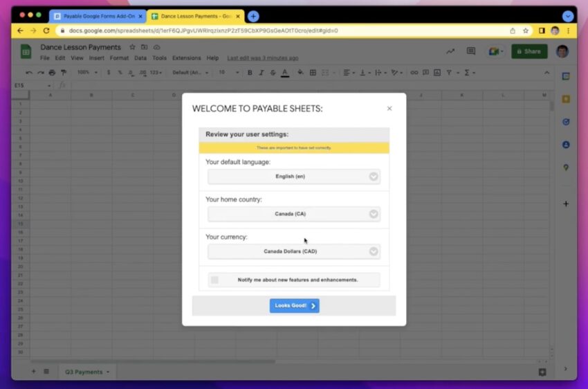Open the Tools menu
This screenshot has height=389, width=588.
(x=159, y=58)
